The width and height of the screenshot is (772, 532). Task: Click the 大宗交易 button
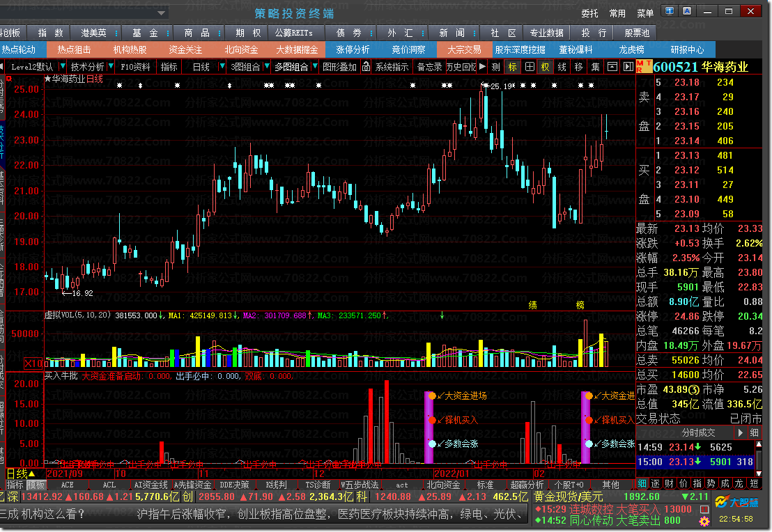[x=464, y=49]
